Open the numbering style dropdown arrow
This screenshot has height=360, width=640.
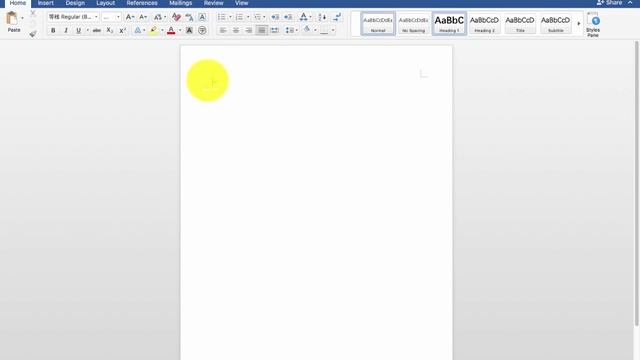(x=248, y=17)
